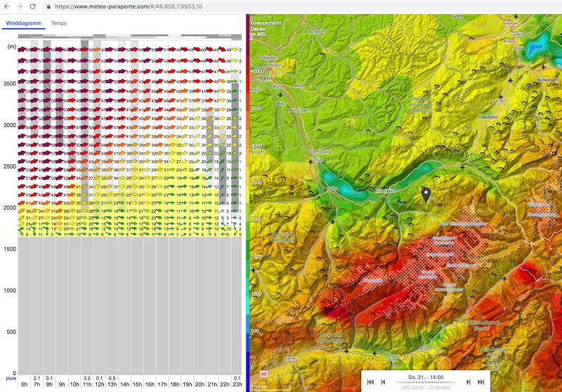Screen dimensions: 562x392
Task: Switch to the Temps tab
Action: (59, 24)
